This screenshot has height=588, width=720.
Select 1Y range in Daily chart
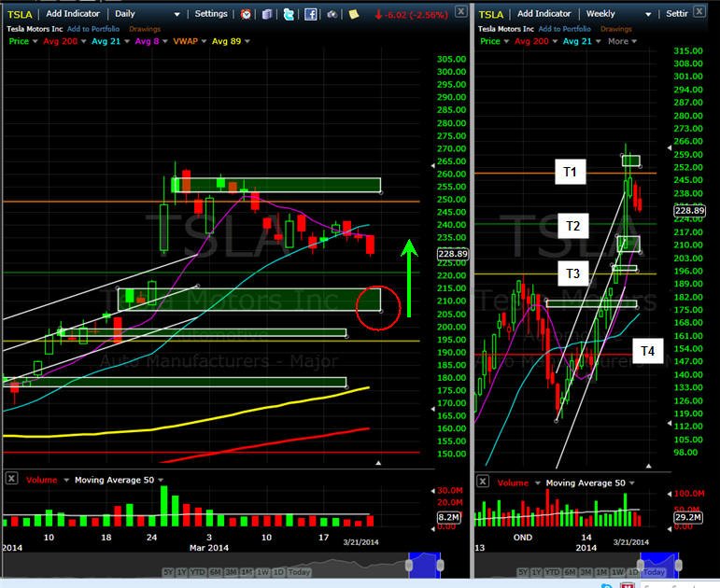(x=182, y=572)
